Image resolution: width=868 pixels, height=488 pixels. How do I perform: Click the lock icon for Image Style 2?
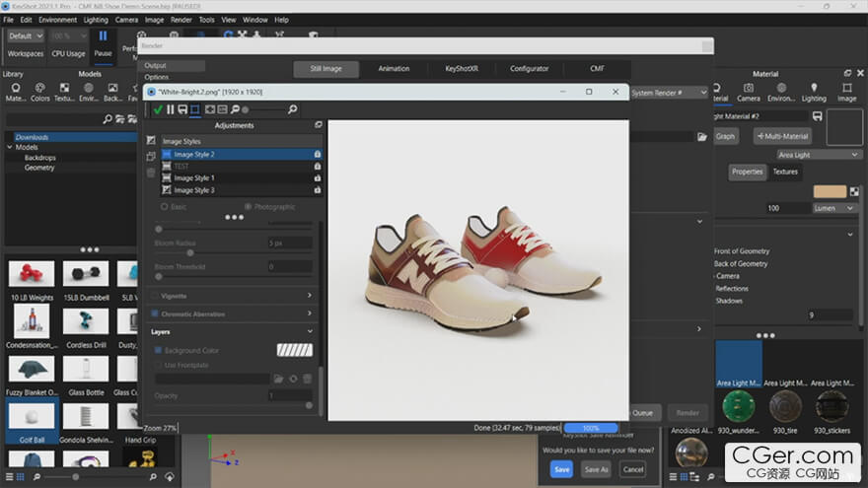318,155
